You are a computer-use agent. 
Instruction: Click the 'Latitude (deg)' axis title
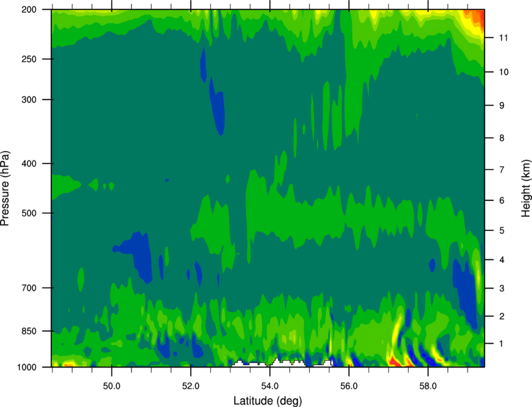pos(268,401)
